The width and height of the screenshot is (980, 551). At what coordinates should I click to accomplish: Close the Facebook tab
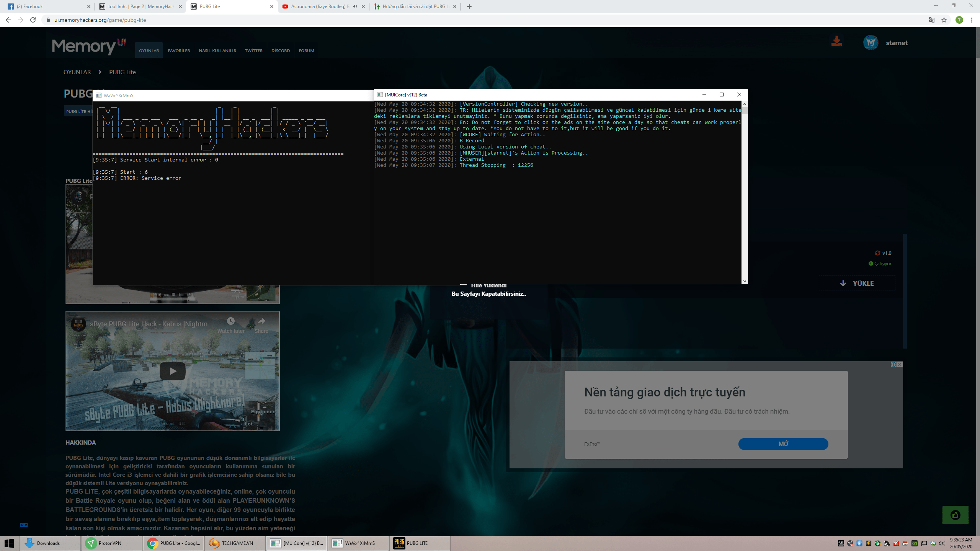click(89, 7)
